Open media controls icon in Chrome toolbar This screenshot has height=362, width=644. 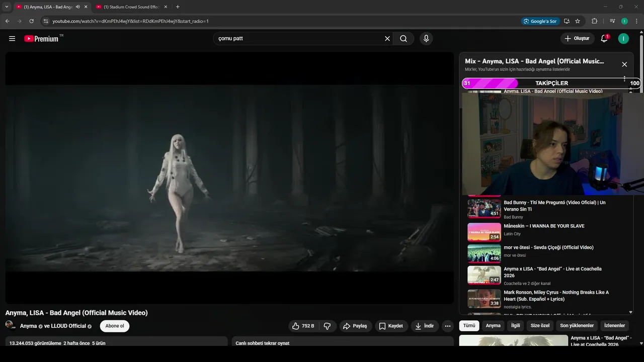tap(612, 21)
